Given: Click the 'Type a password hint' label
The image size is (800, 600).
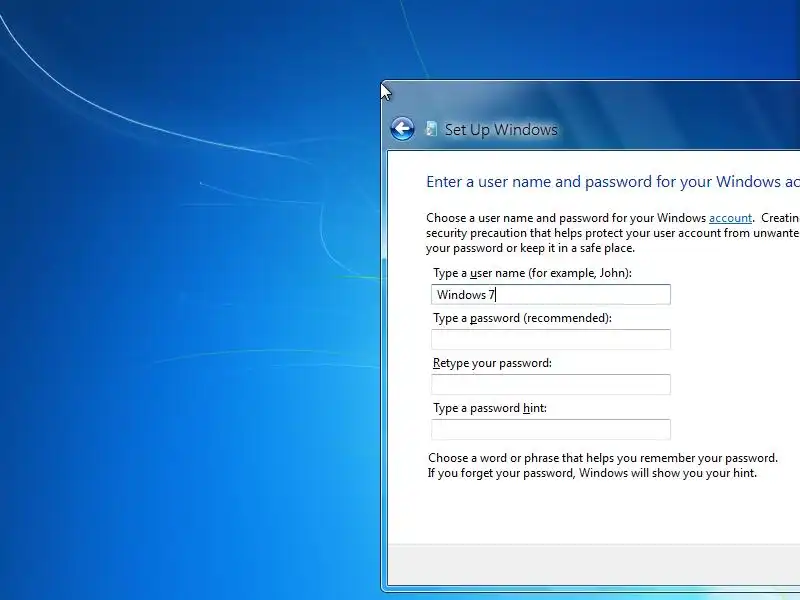Looking at the screenshot, I should pos(490,408).
